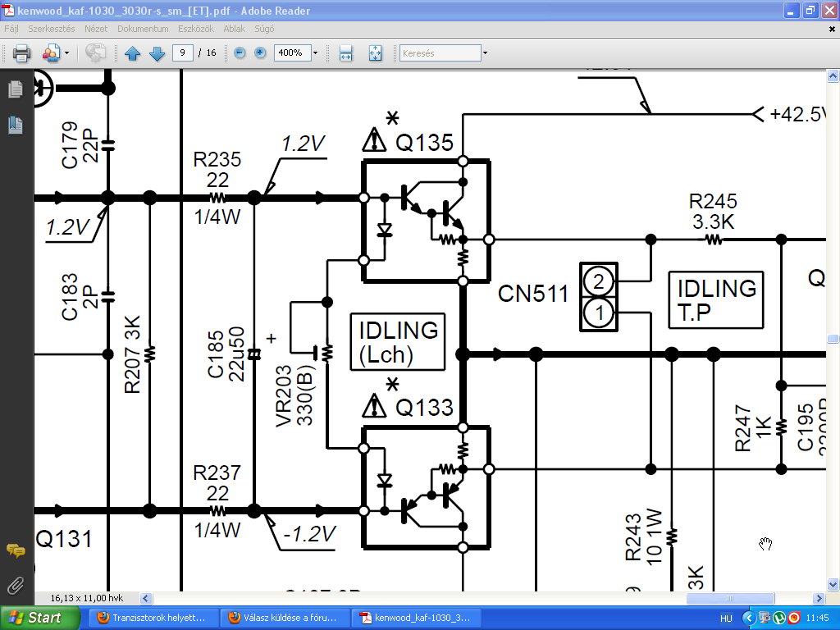Select kenwood_kaf-1030 PDF taskbar button
The width and height of the screenshot is (840, 630).
point(416,618)
